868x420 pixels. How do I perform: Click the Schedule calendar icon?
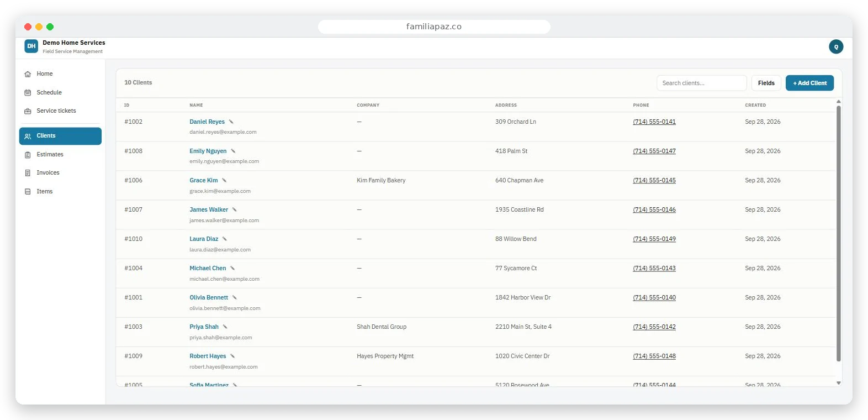(28, 93)
